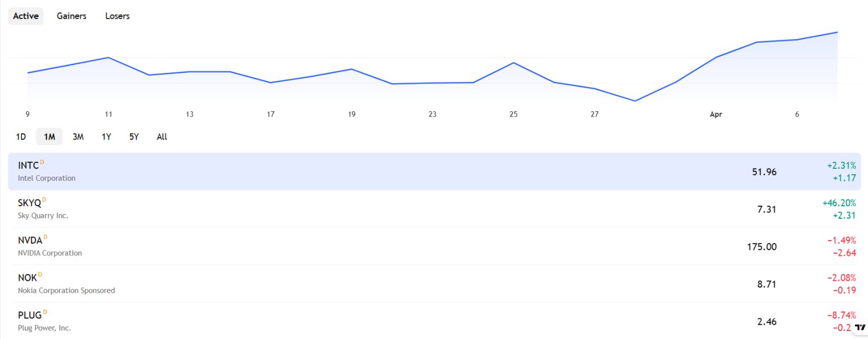Viewport: 868px width, 339px height.
Task: Select the 1D time range
Action: point(21,137)
